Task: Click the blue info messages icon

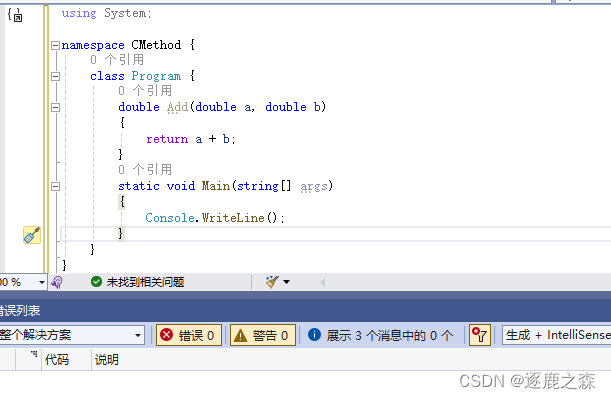Action: tap(314, 335)
